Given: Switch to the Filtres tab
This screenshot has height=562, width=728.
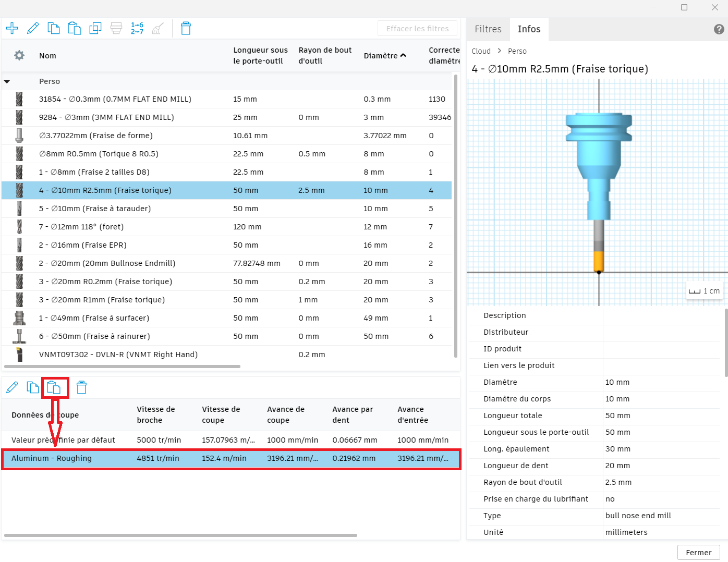Looking at the screenshot, I should tap(488, 29).
